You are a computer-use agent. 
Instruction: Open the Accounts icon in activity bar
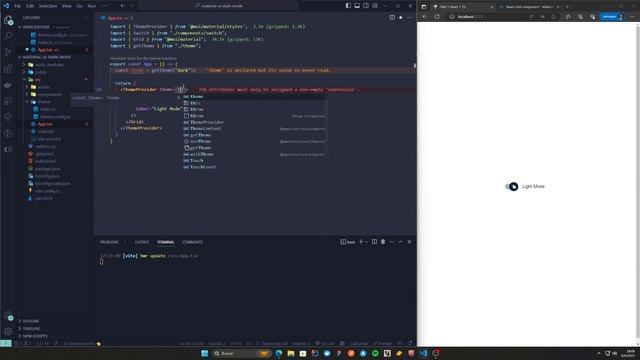click(8, 316)
